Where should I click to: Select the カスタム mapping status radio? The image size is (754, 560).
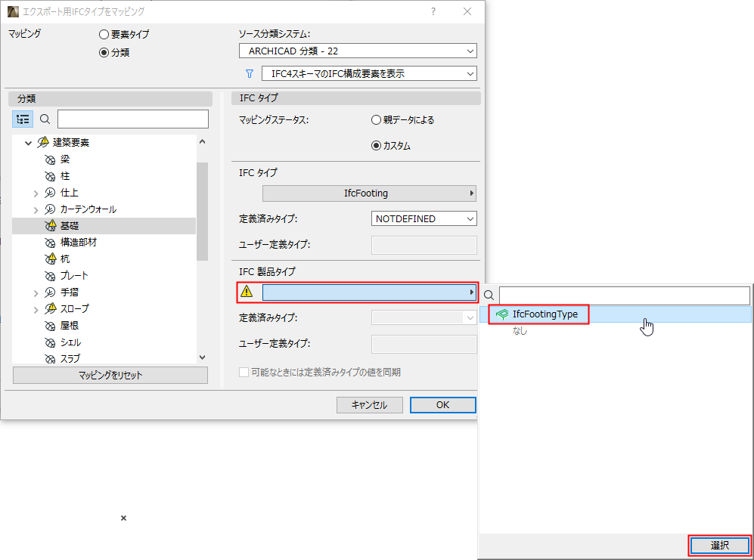coord(376,146)
